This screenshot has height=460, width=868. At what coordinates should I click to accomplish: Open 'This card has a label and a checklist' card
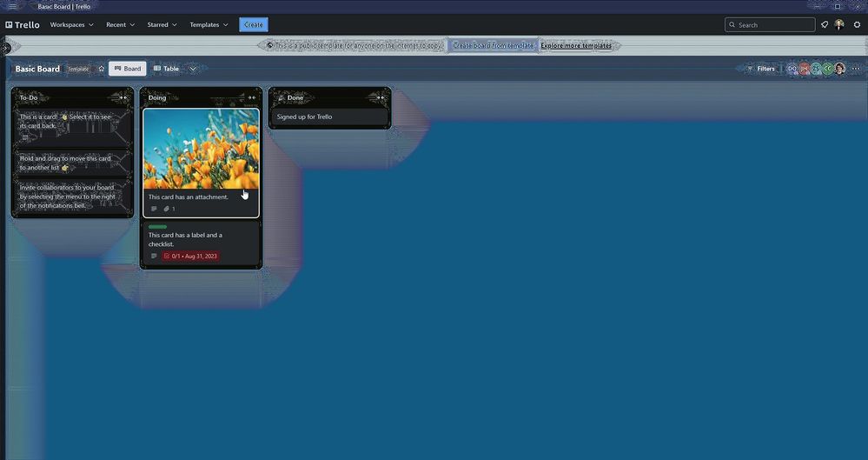[201, 243]
